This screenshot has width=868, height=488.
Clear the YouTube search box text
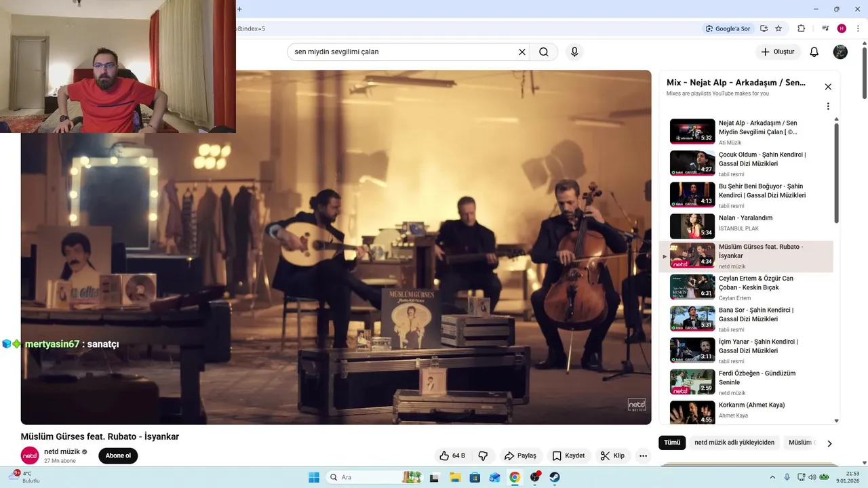point(522,52)
